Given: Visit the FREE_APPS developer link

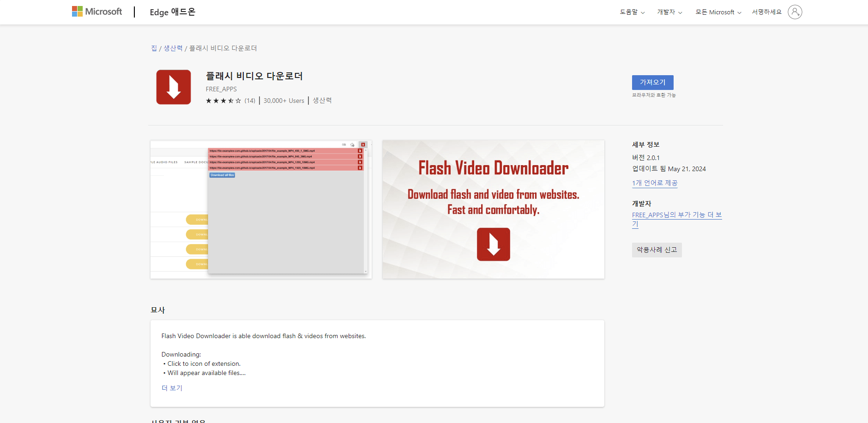Looking at the screenshot, I should [x=677, y=214].
